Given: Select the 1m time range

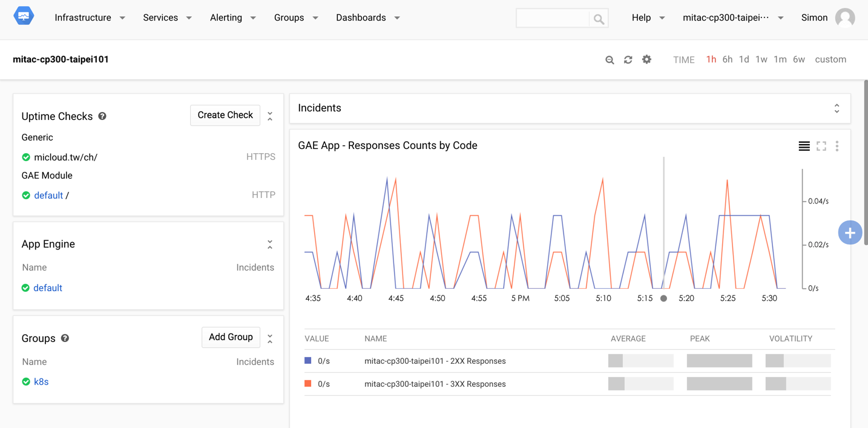Looking at the screenshot, I should (780, 59).
